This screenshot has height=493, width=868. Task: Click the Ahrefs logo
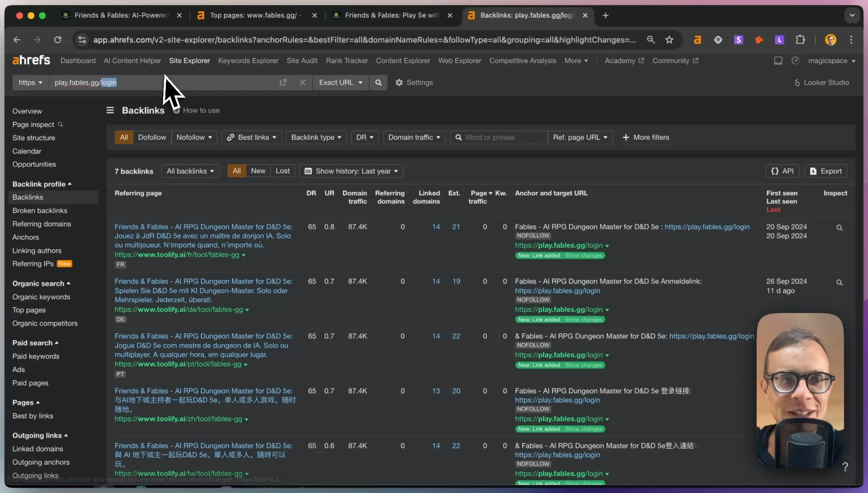[x=31, y=60]
